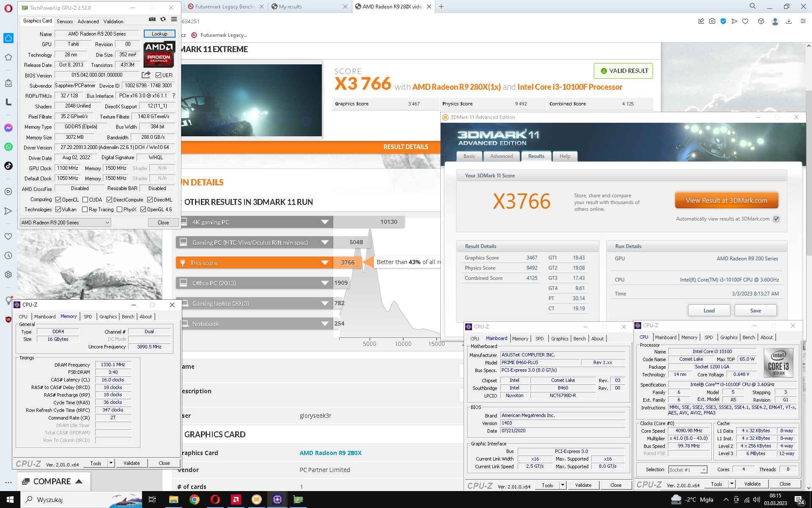Click the Save button in 3DMark 11
812x508 pixels.
755,310
